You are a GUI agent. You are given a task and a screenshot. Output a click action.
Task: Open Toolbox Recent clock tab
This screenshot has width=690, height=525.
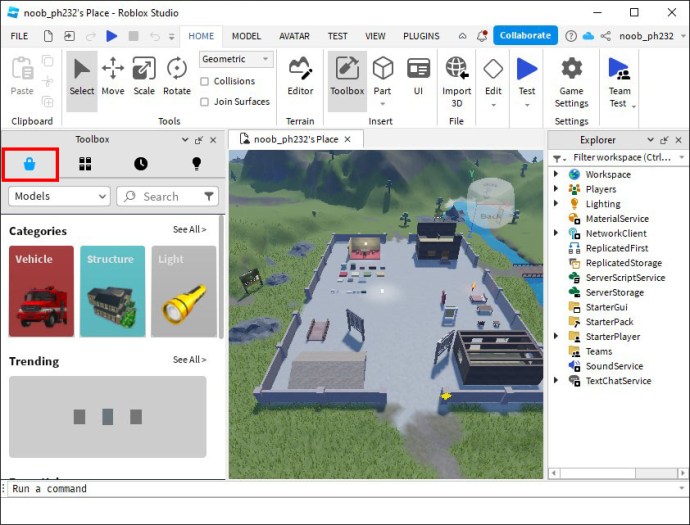click(x=140, y=164)
